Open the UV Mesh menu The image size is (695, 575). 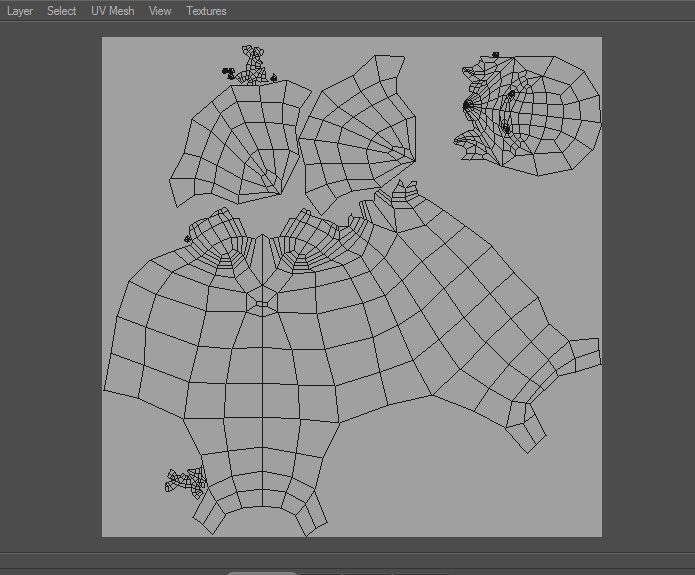point(113,11)
